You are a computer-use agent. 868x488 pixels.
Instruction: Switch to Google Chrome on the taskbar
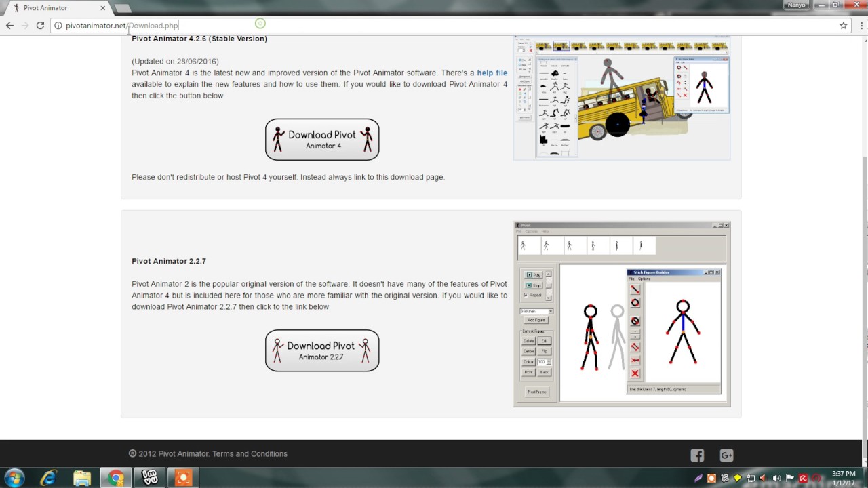[x=116, y=478]
